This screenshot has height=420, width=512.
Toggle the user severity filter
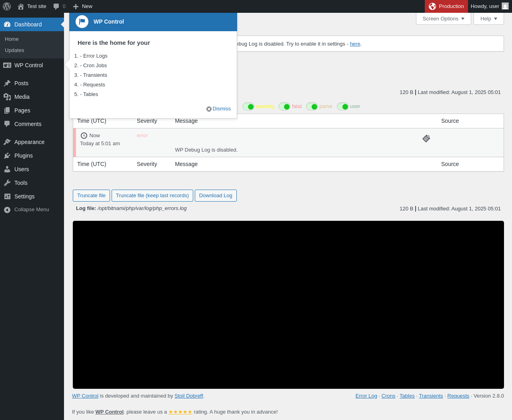(x=343, y=106)
